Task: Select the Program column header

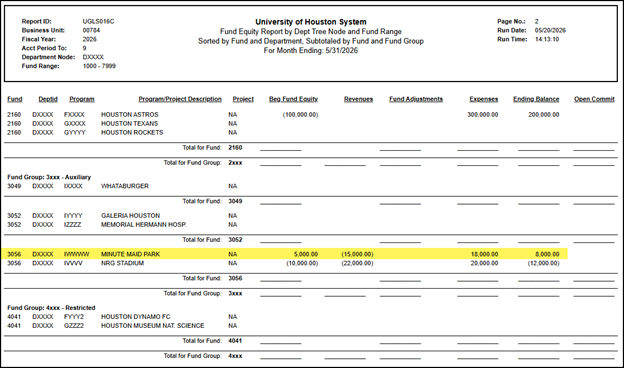Action: [x=82, y=99]
